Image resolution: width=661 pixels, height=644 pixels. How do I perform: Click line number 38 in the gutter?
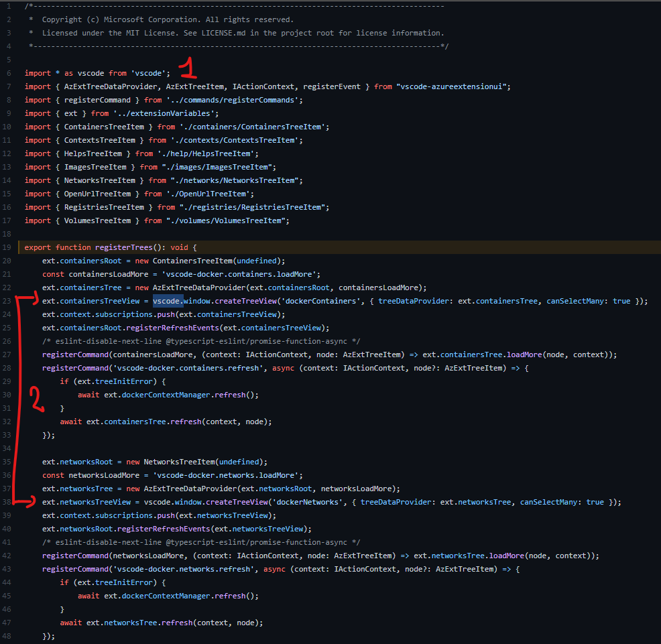[x=6, y=503]
